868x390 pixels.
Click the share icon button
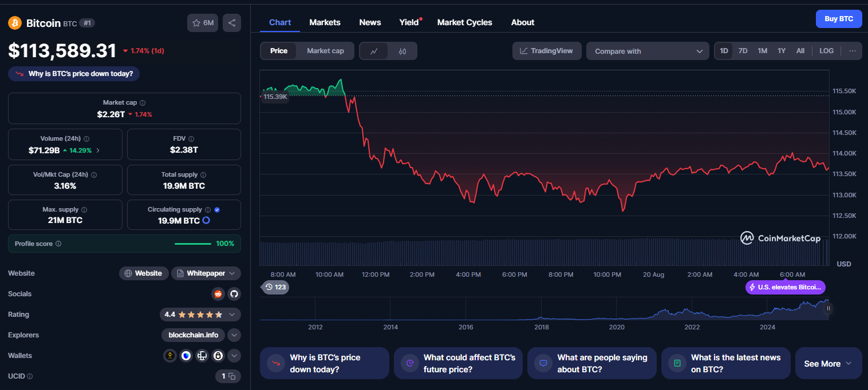click(232, 23)
